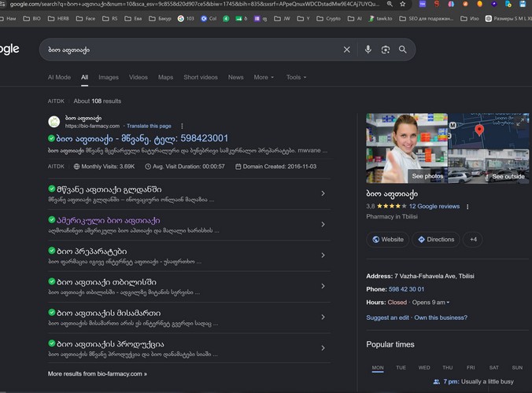This screenshot has width=532, height=393.
Task: Switch to the News tab
Action: pos(235,77)
